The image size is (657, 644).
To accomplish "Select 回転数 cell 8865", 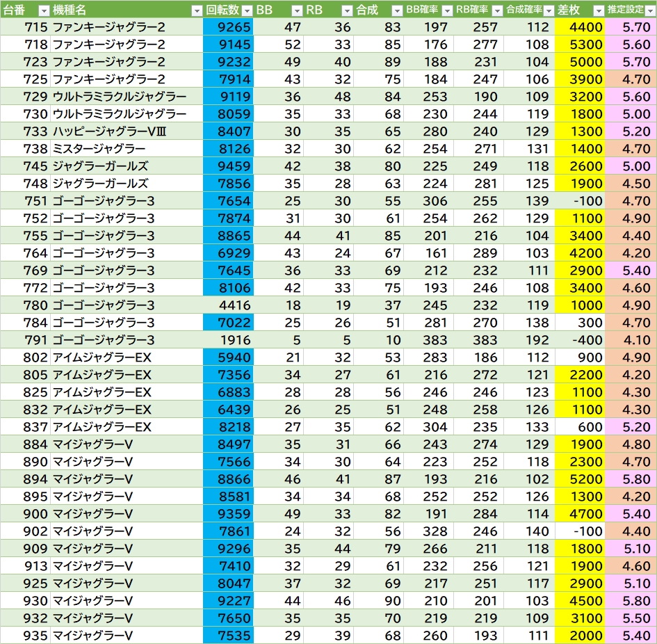I will click(x=228, y=236).
